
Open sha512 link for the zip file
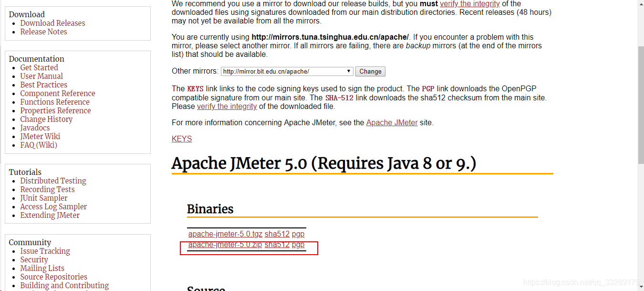(x=277, y=245)
